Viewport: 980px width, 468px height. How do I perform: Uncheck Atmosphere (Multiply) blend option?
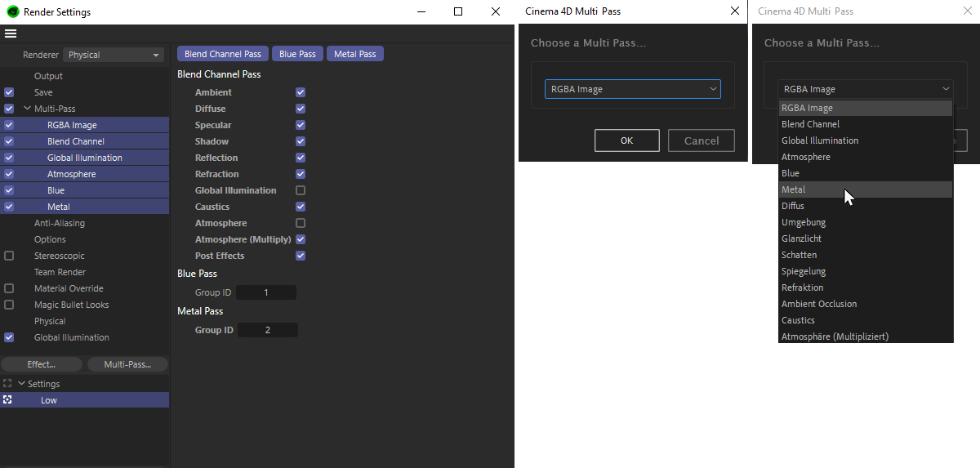(x=301, y=239)
